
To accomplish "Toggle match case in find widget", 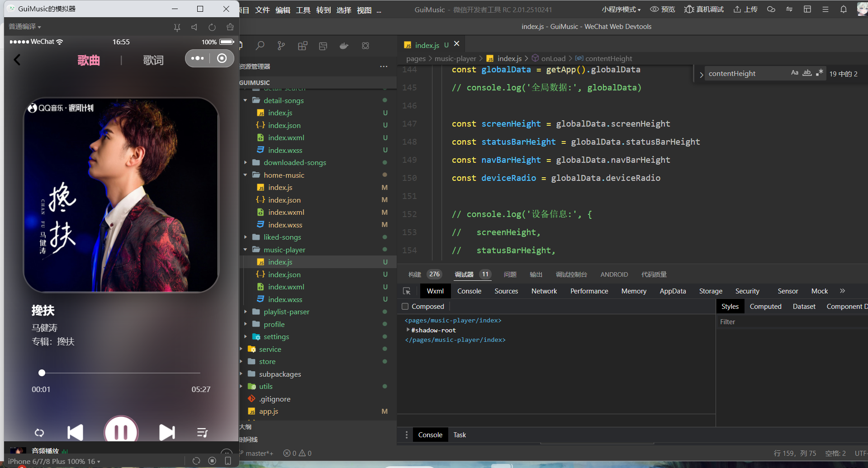I will (x=794, y=73).
